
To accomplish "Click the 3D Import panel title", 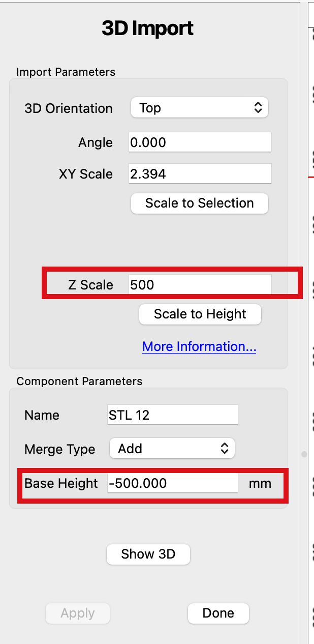I will click(x=147, y=28).
